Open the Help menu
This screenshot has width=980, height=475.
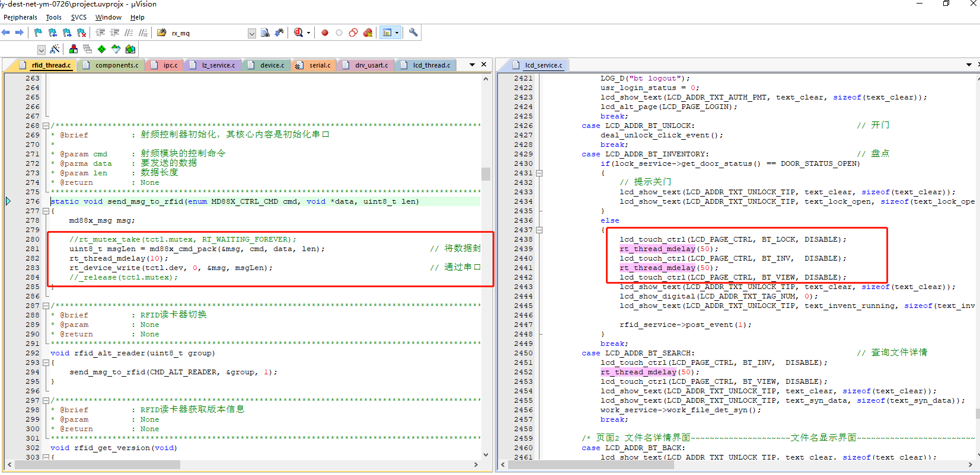[x=138, y=17]
